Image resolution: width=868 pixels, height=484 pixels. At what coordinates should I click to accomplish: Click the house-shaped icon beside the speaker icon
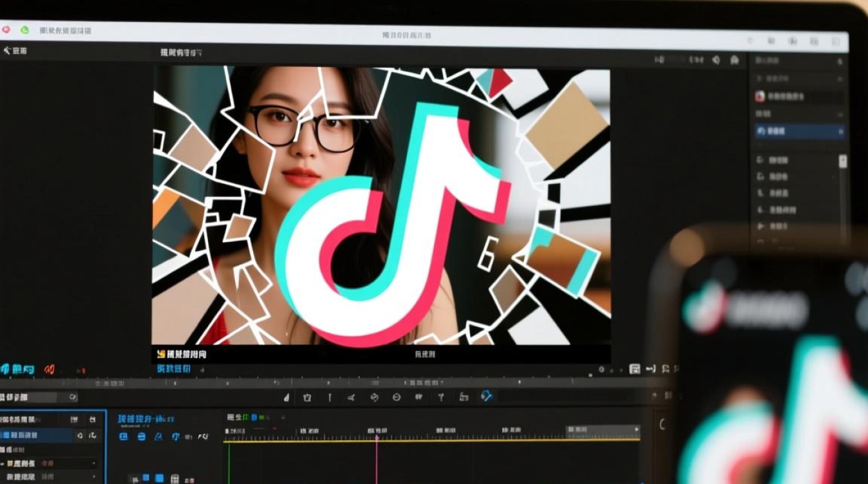coord(734,60)
